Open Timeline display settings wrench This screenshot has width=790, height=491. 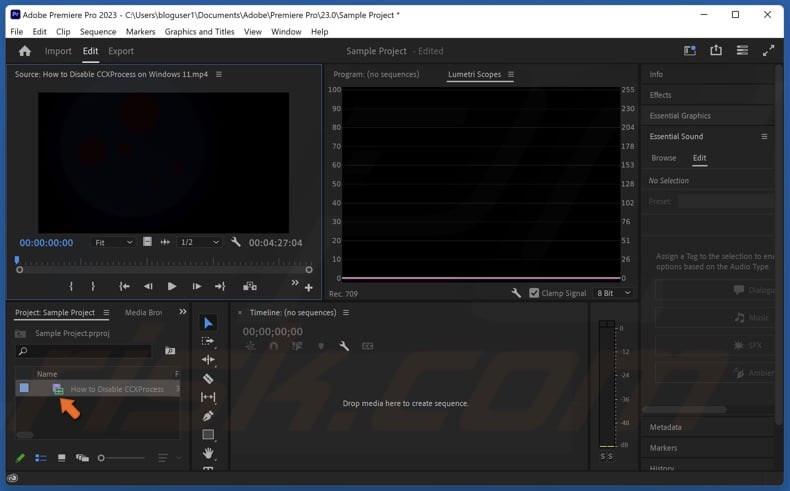tap(344, 346)
